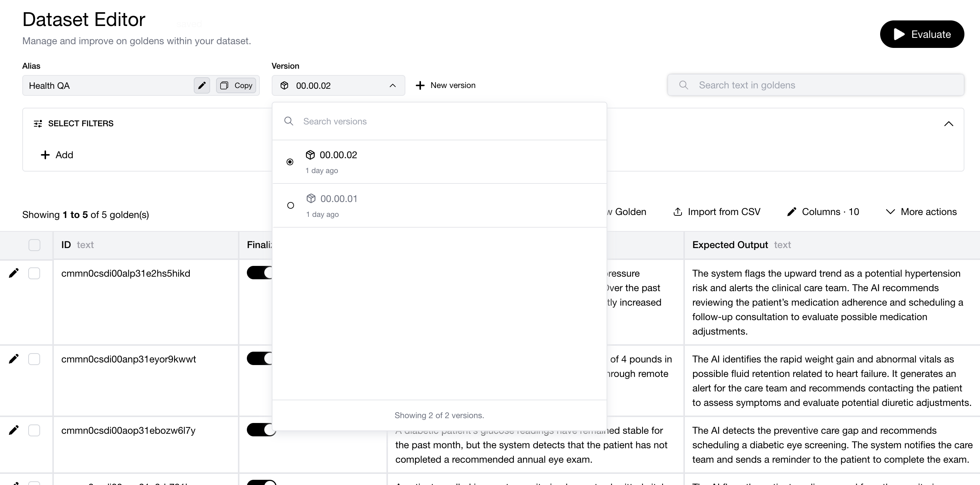The height and width of the screenshot is (485, 980).
Task: Open the Columns · 10 editor
Action: [x=823, y=212]
